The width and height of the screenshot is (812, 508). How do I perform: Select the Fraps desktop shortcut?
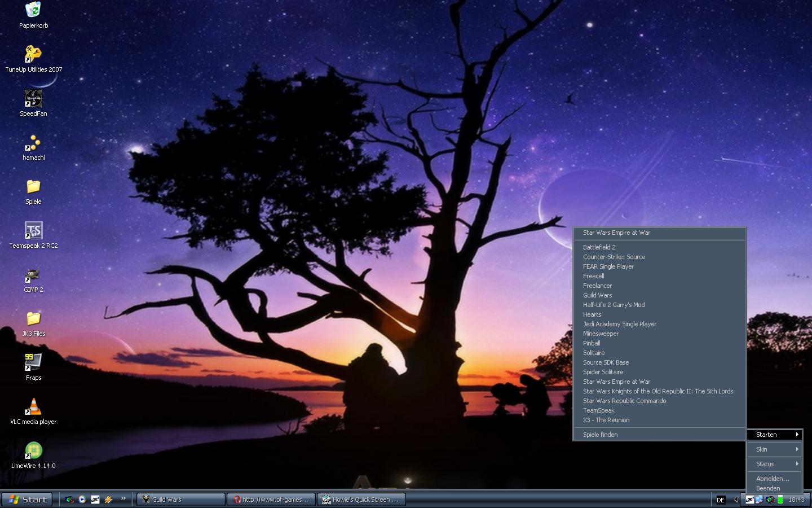[x=33, y=362]
